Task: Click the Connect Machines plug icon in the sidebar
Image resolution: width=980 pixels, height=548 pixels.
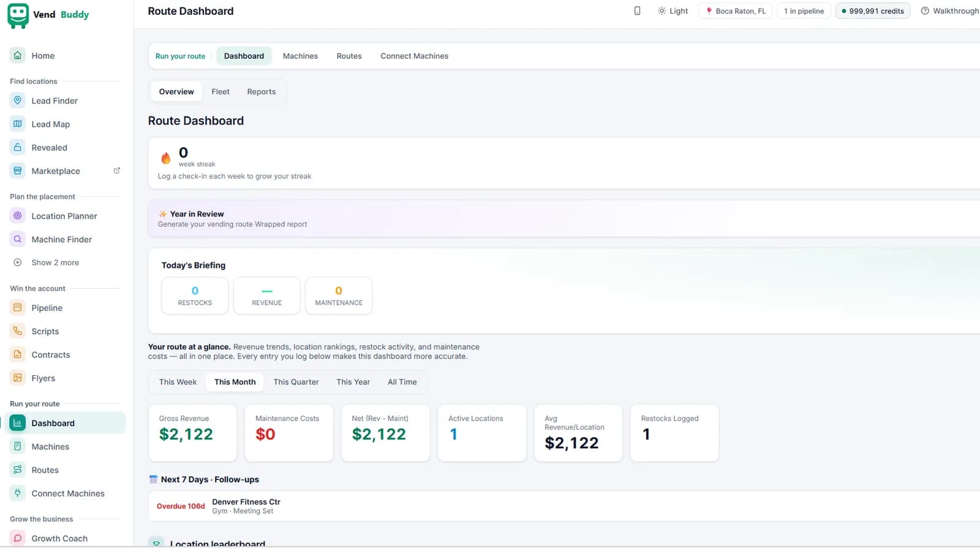Action: [x=18, y=493]
